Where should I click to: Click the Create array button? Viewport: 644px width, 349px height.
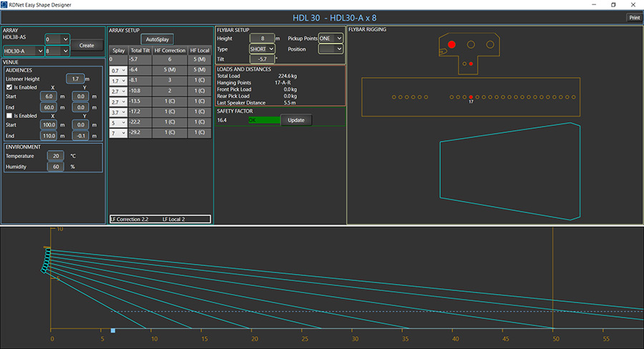coord(87,45)
